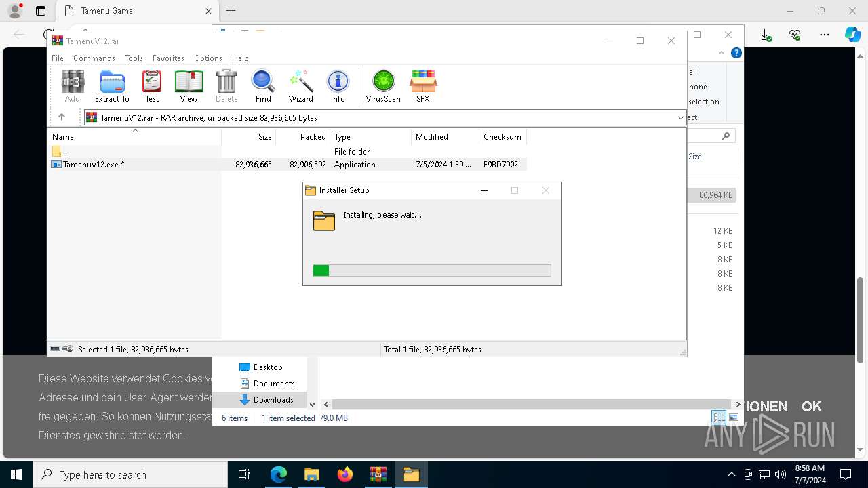Open volume control in system tray
868x488 pixels.
781,474
